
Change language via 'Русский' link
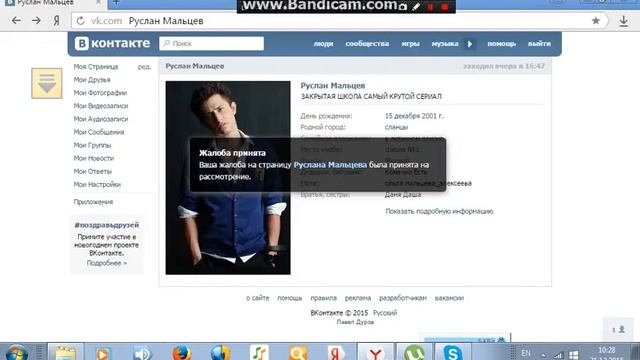tap(385, 313)
